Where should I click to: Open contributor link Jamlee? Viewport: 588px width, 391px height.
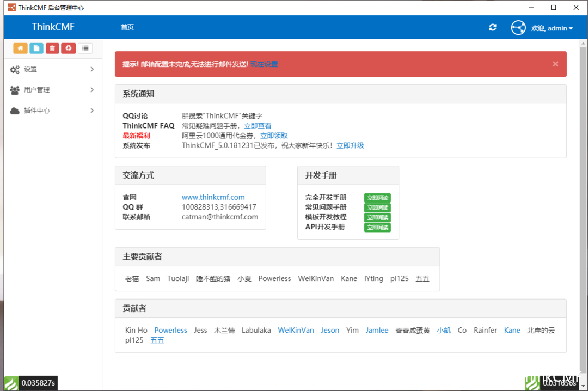(x=377, y=330)
